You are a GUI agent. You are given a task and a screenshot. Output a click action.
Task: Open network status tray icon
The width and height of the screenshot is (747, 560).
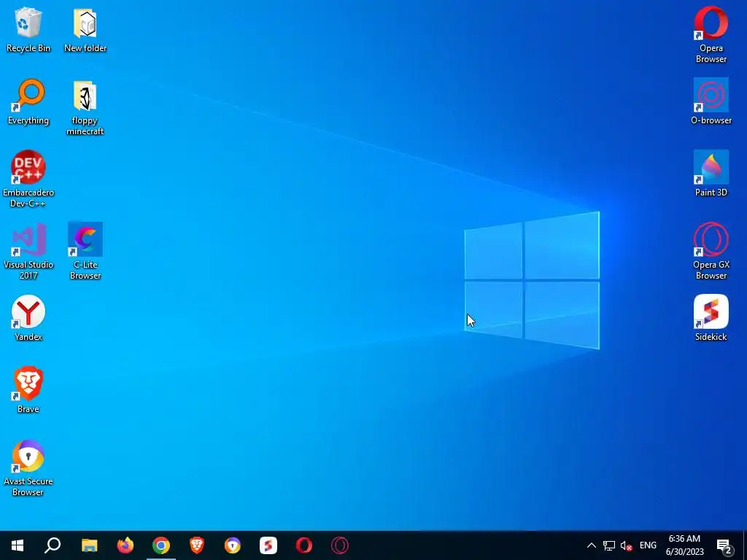(609, 545)
